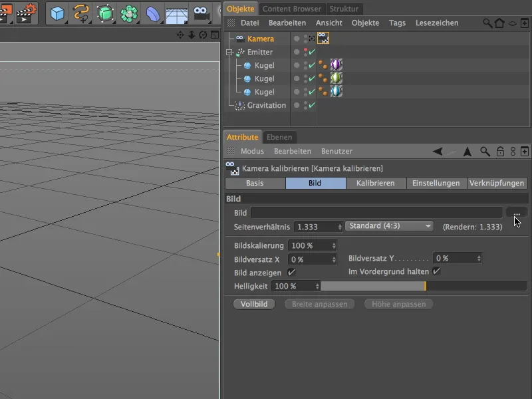
Task: Toggle Gravitation enable green checkmark
Action: 312,105
